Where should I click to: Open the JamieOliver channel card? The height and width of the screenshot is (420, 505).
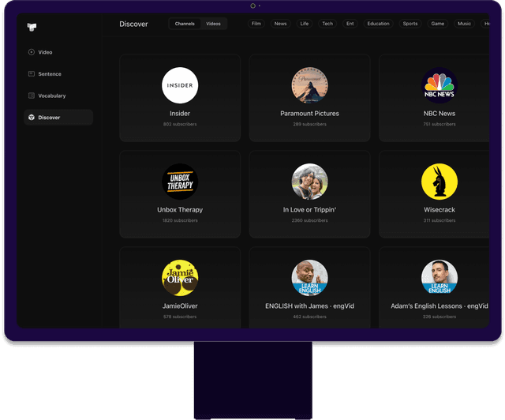(x=180, y=287)
